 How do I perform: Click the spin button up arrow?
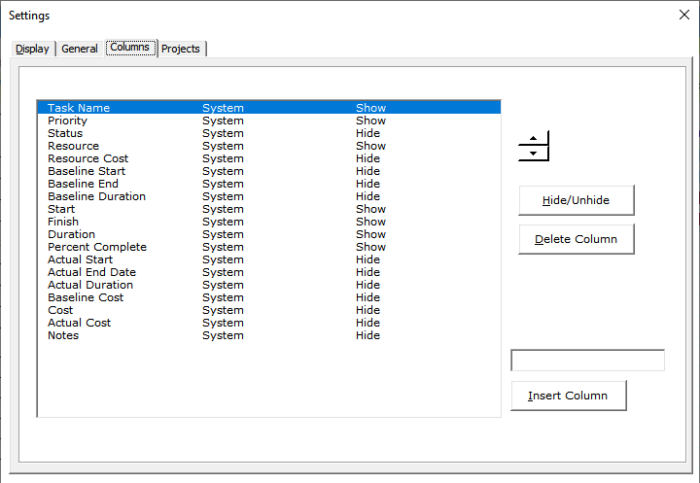tap(534, 138)
